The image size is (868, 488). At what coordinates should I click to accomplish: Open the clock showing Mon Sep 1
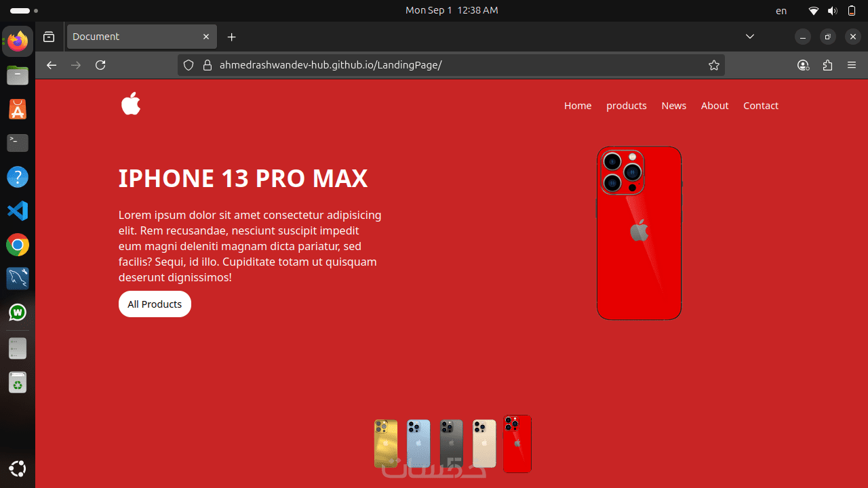452,10
